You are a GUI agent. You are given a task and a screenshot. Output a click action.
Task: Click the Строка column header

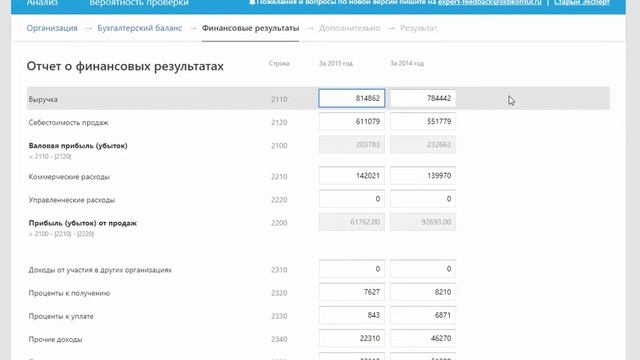tap(279, 63)
